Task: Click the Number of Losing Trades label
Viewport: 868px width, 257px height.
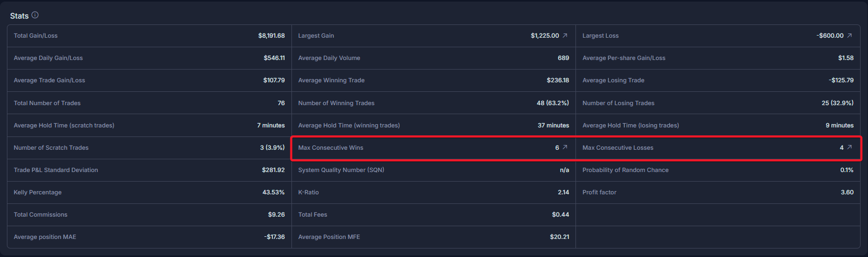Action: click(618, 103)
